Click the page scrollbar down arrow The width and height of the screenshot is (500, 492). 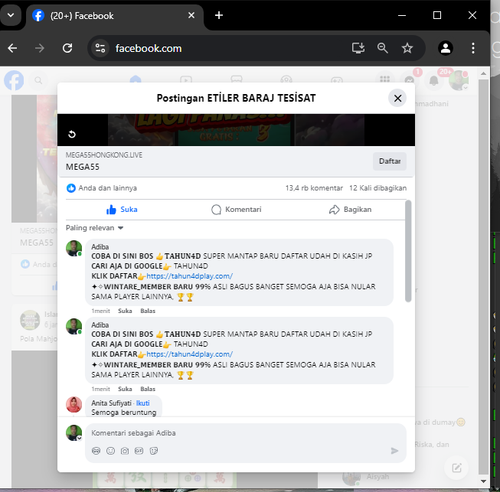(x=483, y=481)
